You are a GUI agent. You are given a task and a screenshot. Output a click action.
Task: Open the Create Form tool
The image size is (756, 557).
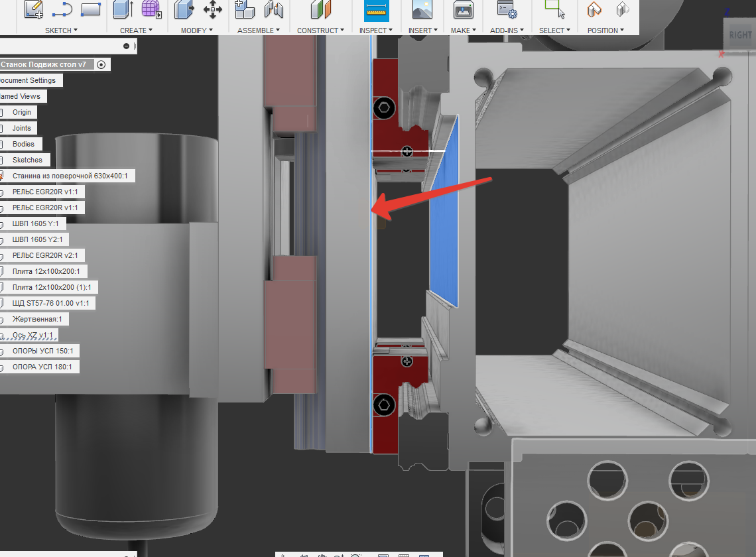[x=151, y=10]
